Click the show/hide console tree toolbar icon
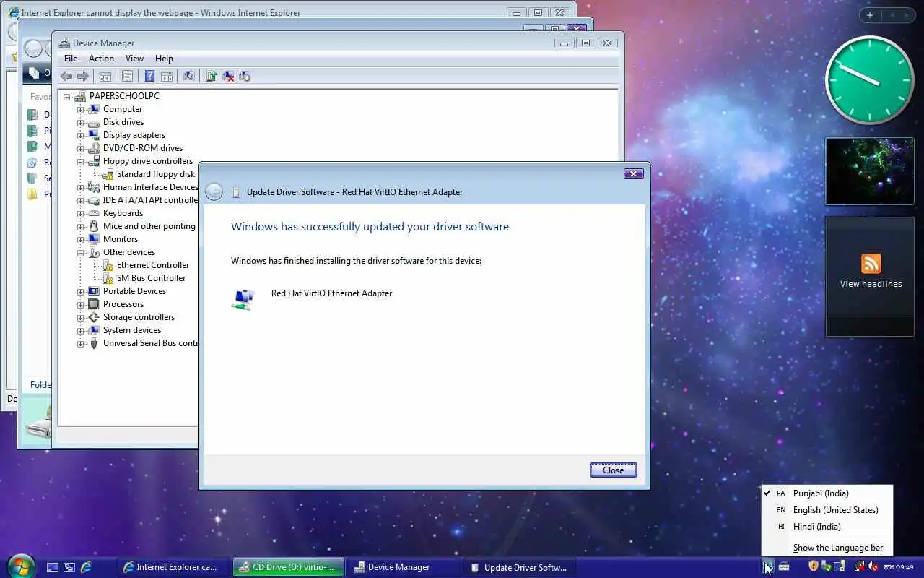The image size is (924, 578). [105, 76]
